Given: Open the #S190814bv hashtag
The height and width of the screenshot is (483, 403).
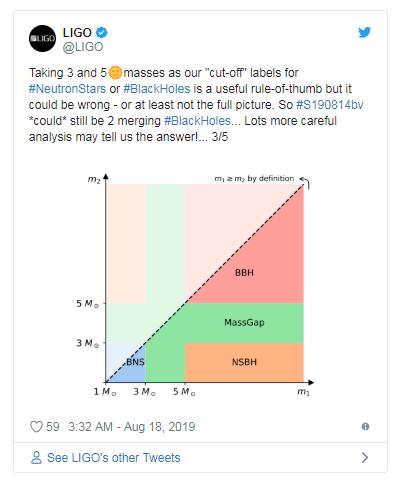Looking at the screenshot, I should tap(329, 105).
